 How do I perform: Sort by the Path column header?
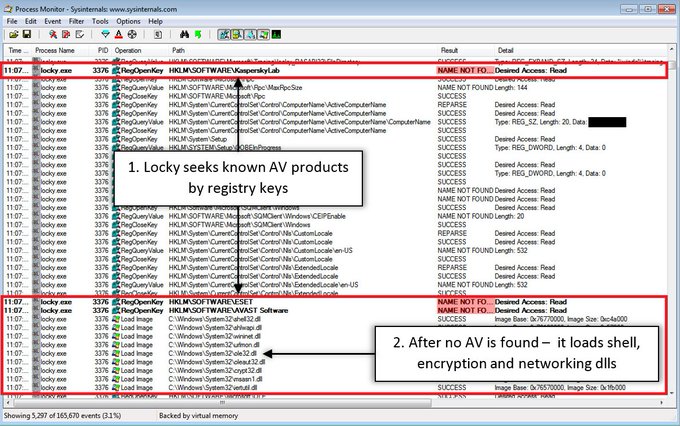point(178,50)
